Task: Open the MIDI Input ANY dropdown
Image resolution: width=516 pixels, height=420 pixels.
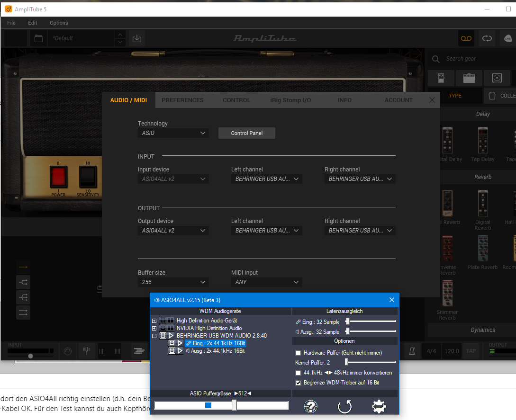Action: [267, 283]
